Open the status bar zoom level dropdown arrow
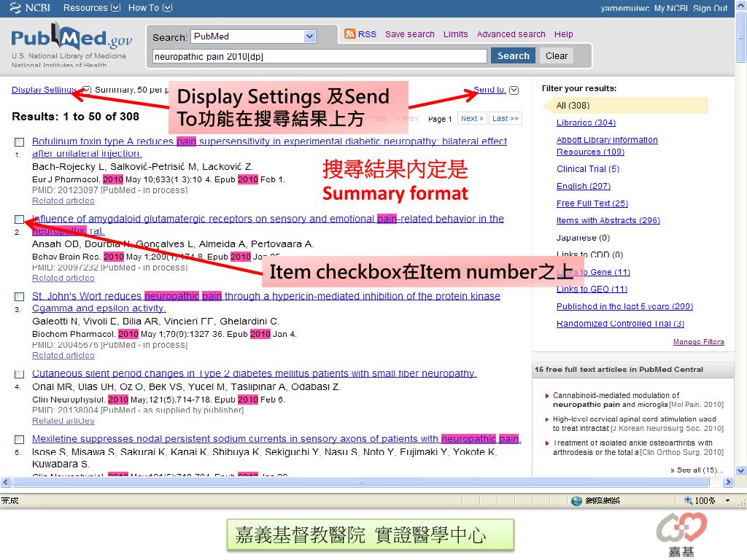This screenshot has width=747, height=560. click(727, 500)
